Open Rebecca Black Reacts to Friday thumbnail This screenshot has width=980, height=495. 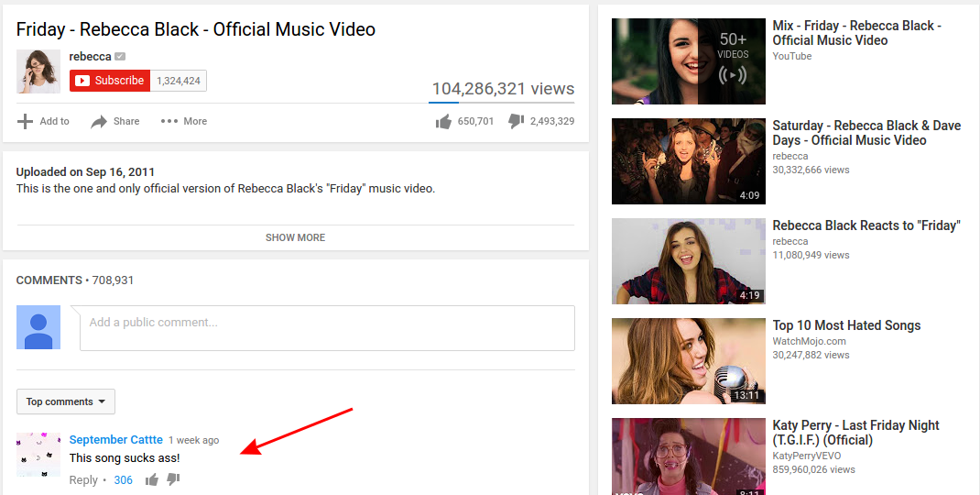[688, 261]
